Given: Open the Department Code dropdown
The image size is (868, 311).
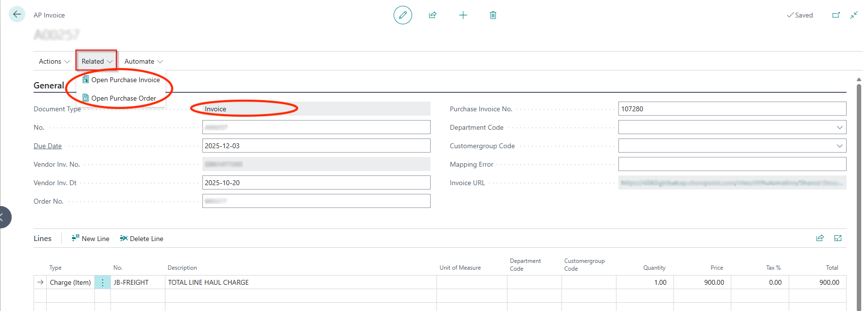Looking at the screenshot, I should [x=839, y=127].
